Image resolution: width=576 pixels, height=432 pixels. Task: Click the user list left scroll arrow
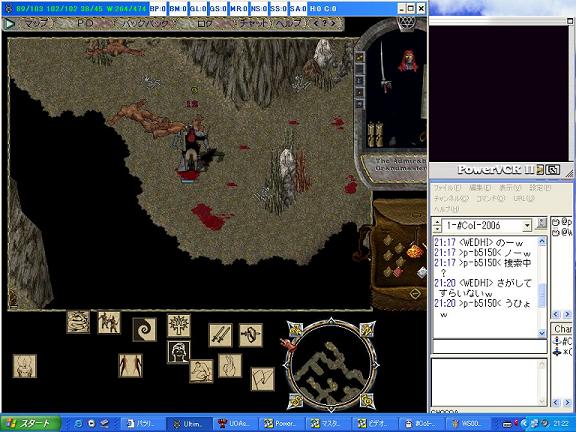tap(556, 314)
